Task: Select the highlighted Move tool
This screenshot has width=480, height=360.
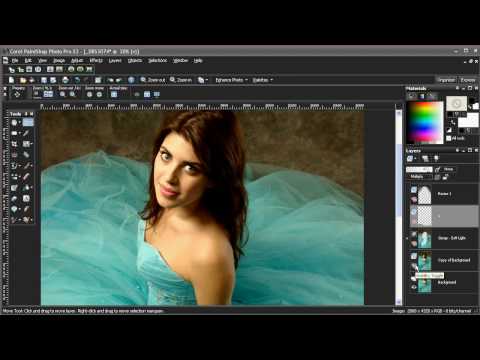Action: coord(28,122)
